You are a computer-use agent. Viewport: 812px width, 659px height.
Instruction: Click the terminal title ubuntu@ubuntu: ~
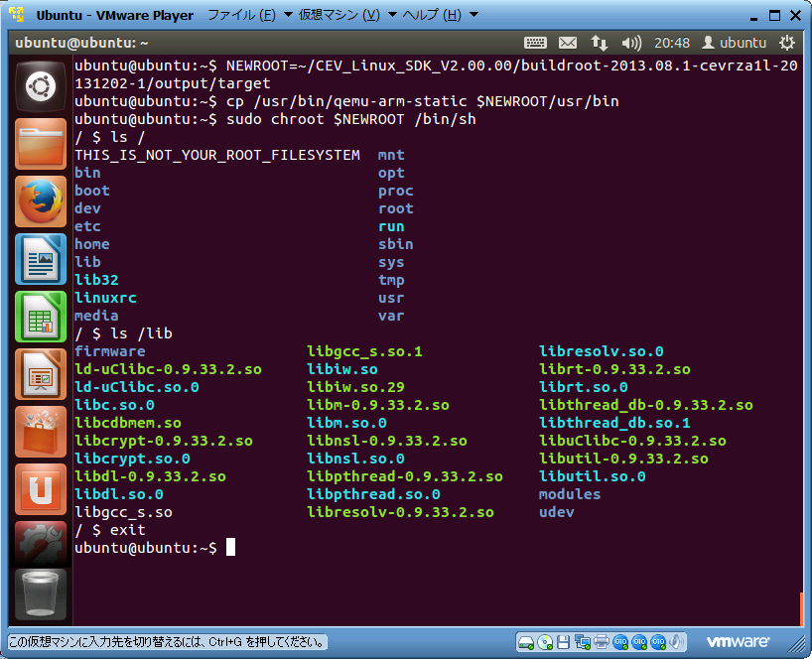coord(81,43)
